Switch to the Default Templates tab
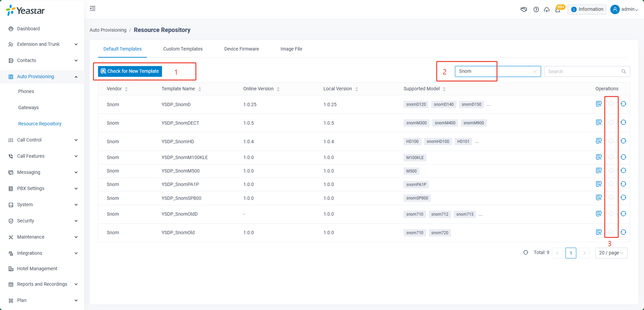 click(123, 49)
